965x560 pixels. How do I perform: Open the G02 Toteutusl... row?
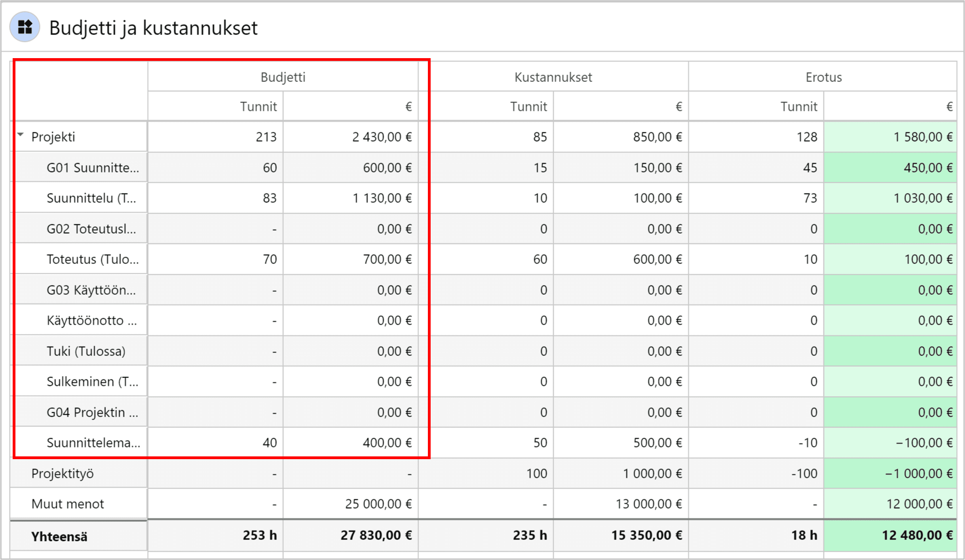(x=91, y=229)
